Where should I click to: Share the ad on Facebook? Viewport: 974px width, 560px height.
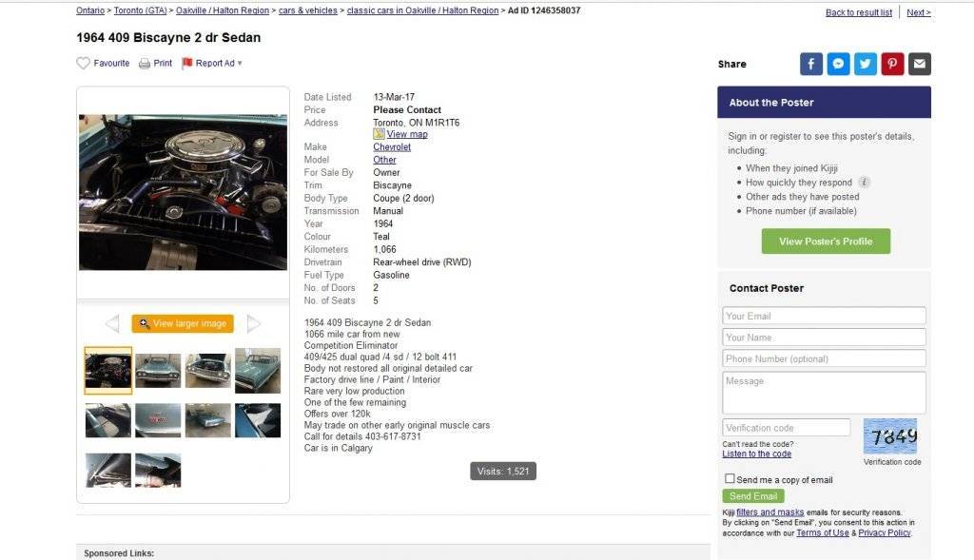tap(811, 64)
